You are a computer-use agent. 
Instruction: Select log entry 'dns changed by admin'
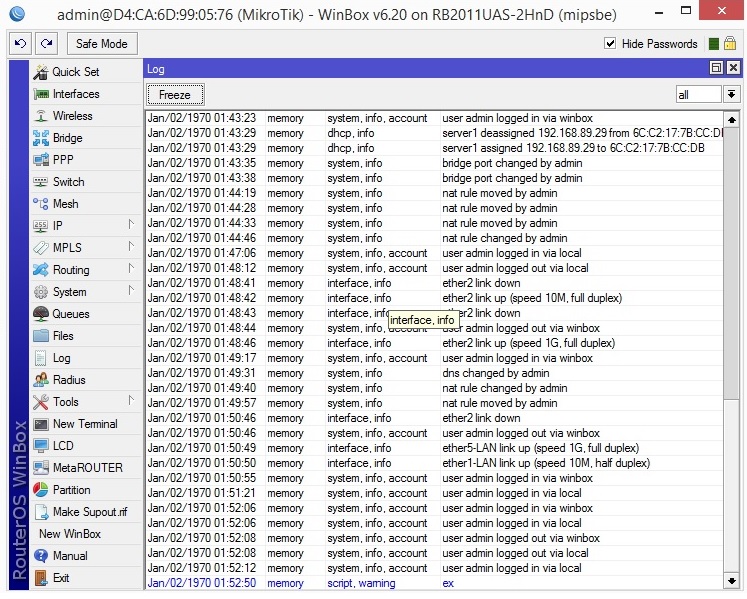(x=434, y=373)
